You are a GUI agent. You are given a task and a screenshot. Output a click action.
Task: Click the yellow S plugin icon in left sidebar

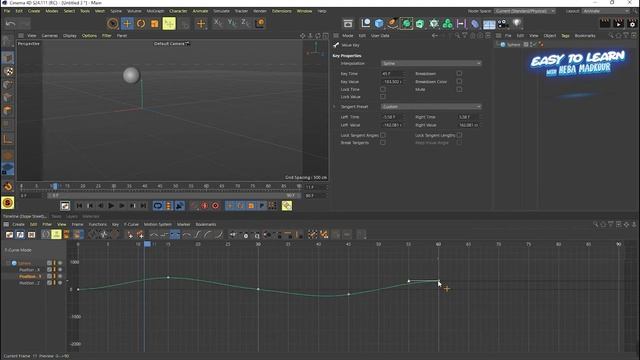pos(7,203)
